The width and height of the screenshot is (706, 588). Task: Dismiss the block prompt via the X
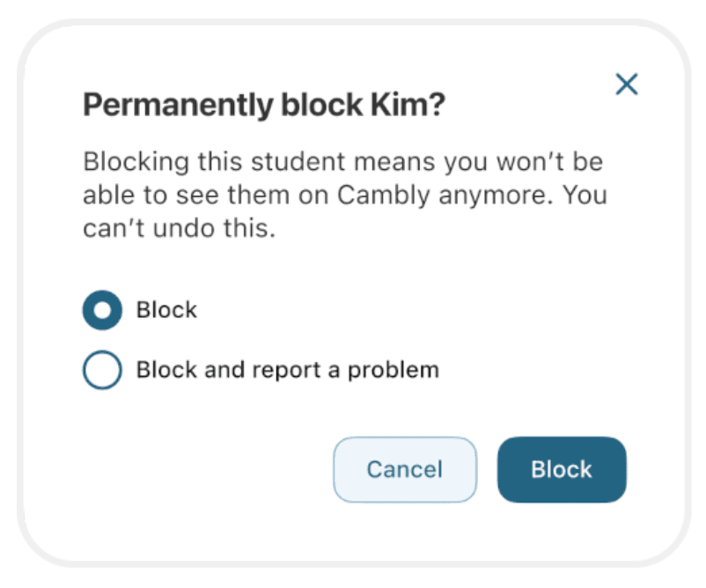pos(626,85)
